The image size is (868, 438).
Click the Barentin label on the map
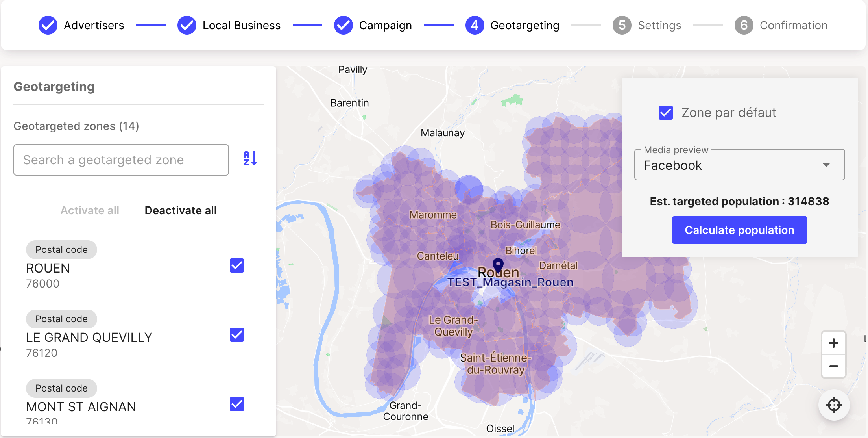[x=349, y=103]
